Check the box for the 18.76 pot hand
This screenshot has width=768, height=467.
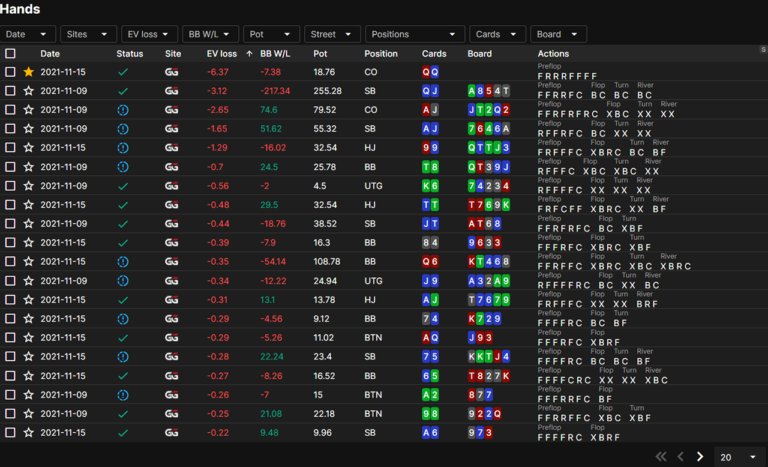[10, 72]
